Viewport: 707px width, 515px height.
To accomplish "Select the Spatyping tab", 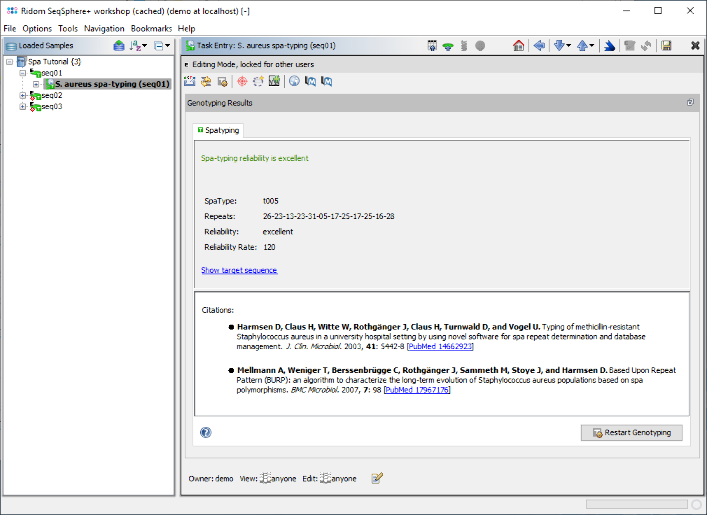I will (218, 130).
